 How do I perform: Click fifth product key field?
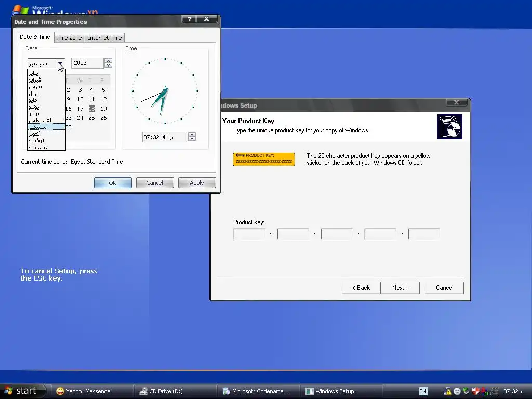424,234
